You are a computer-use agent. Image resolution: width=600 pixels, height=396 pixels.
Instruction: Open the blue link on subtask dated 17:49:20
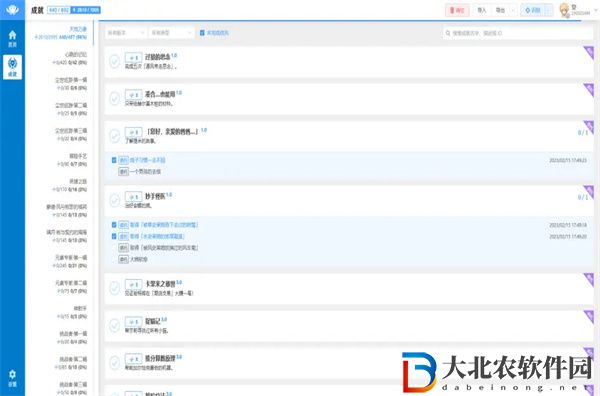[x=157, y=237]
